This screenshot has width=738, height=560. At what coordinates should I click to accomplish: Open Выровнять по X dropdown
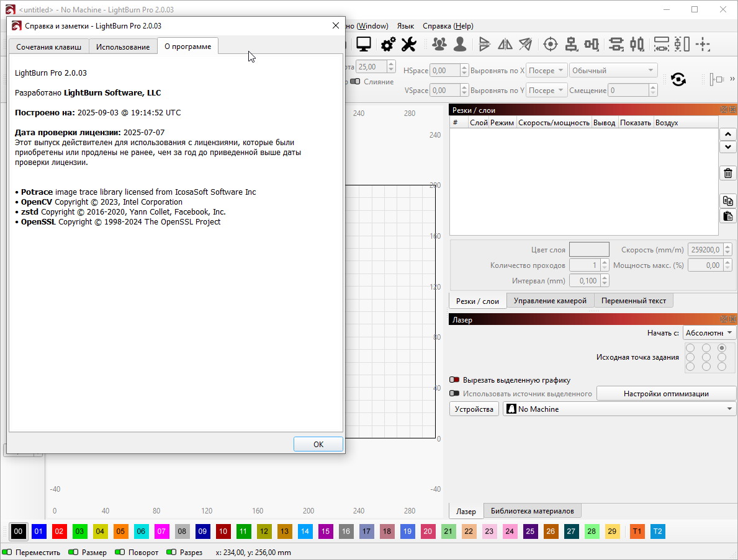tap(546, 71)
